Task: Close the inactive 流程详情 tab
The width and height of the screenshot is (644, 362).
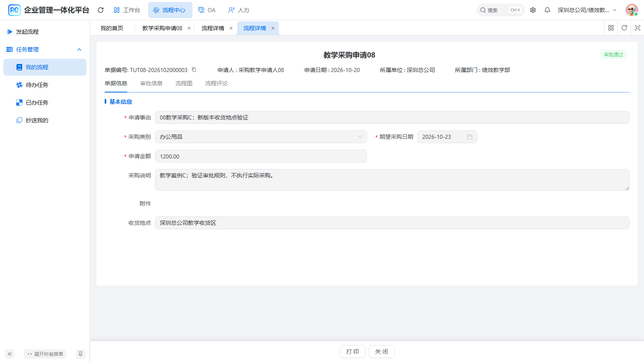Action: click(x=231, y=28)
